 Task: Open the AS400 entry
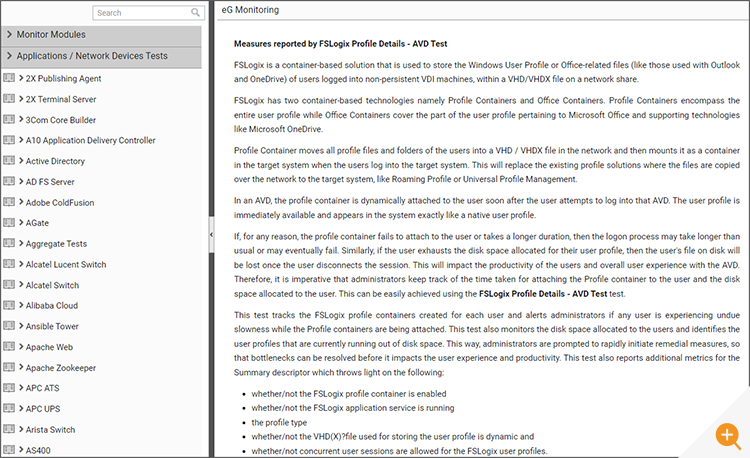pyautogui.click(x=38, y=450)
